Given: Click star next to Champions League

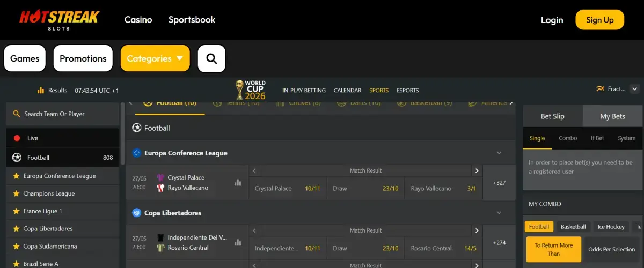Looking at the screenshot, I should 16,193.
